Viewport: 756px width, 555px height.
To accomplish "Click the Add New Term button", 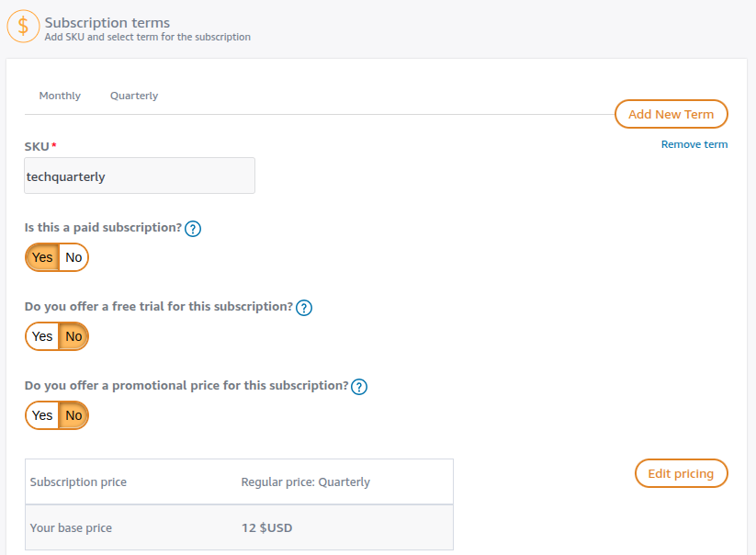I will coord(671,114).
